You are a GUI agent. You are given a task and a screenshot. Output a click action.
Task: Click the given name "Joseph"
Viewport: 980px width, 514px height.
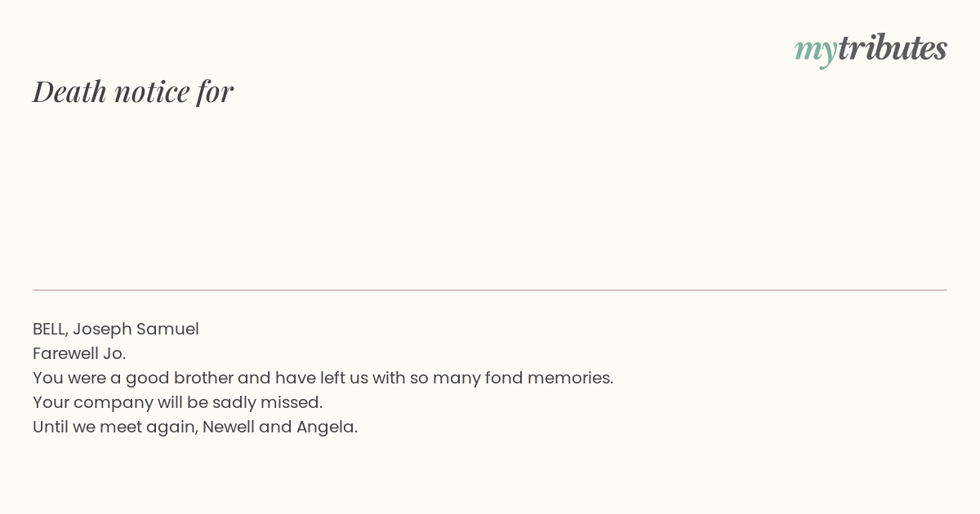[102, 330]
